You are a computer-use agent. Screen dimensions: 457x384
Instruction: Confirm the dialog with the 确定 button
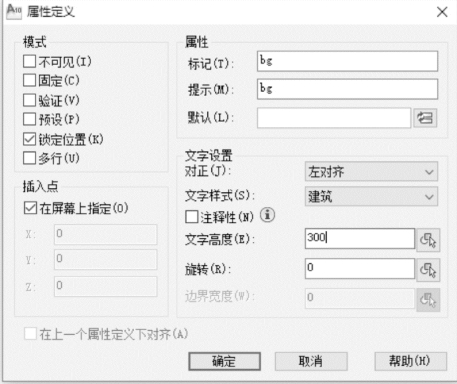pyautogui.click(x=224, y=361)
